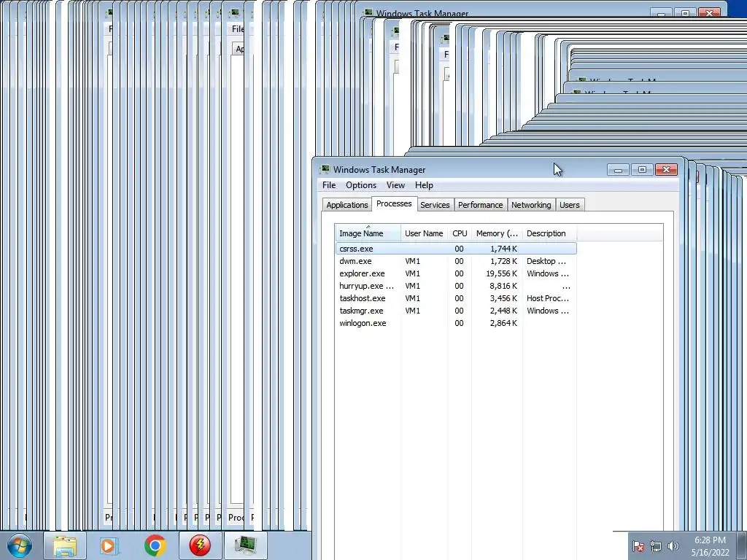Image resolution: width=747 pixels, height=560 pixels.
Task: Open the File menu in front Task Manager
Action: (329, 185)
